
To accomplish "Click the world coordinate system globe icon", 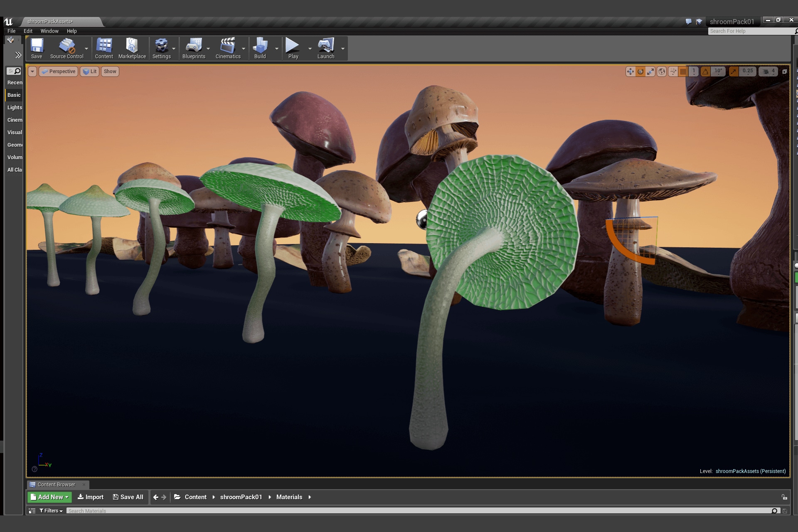I will click(662, 71).
